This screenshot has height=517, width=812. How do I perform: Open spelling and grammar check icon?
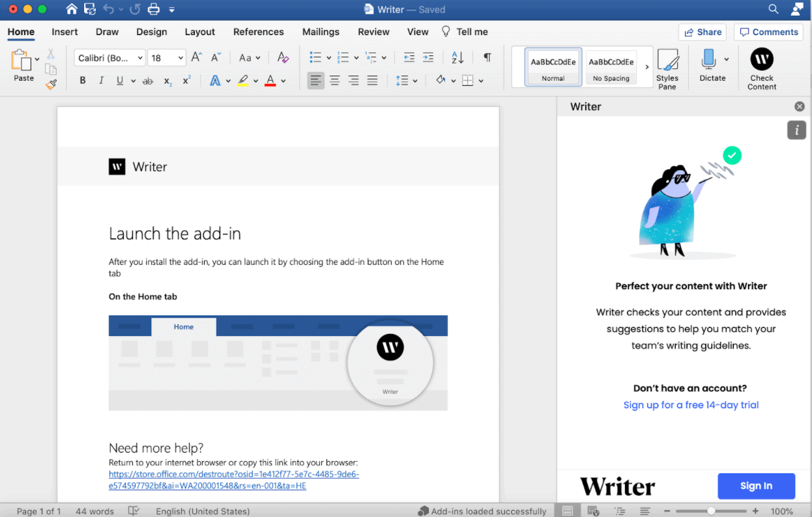[134, 511]
